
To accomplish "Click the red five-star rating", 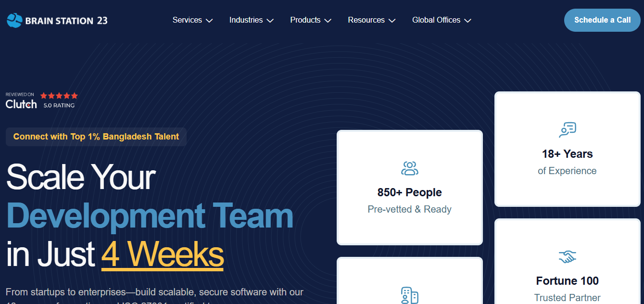I will tap(59, 96).
